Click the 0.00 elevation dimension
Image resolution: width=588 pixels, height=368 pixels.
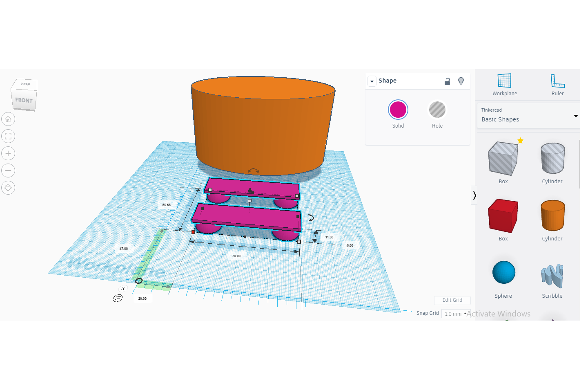click(350, 245)
